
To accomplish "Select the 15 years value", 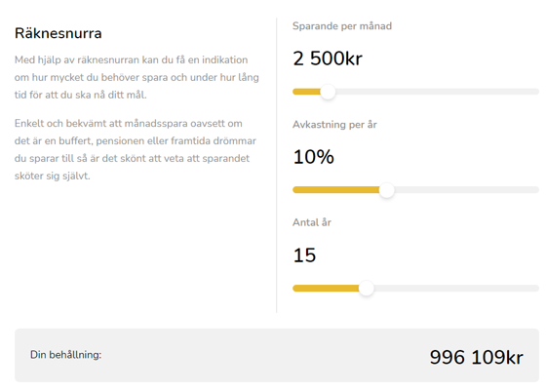I will click(304, 255).
